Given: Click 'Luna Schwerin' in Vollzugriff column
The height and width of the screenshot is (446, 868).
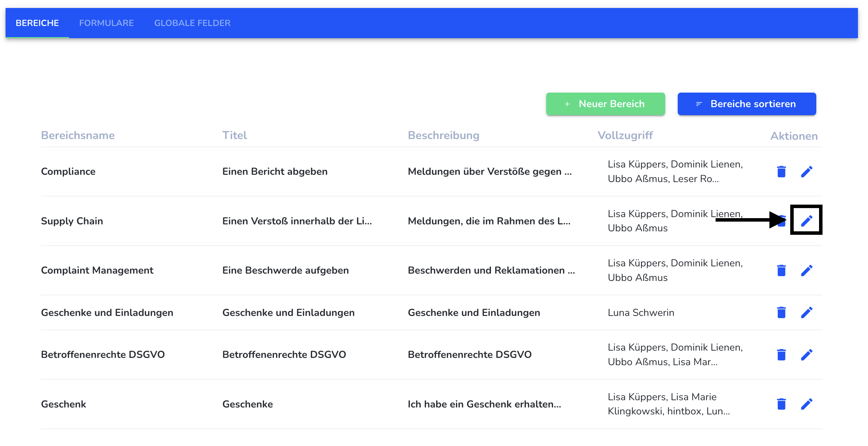Looking at the screenshot, I should point(641,312).
